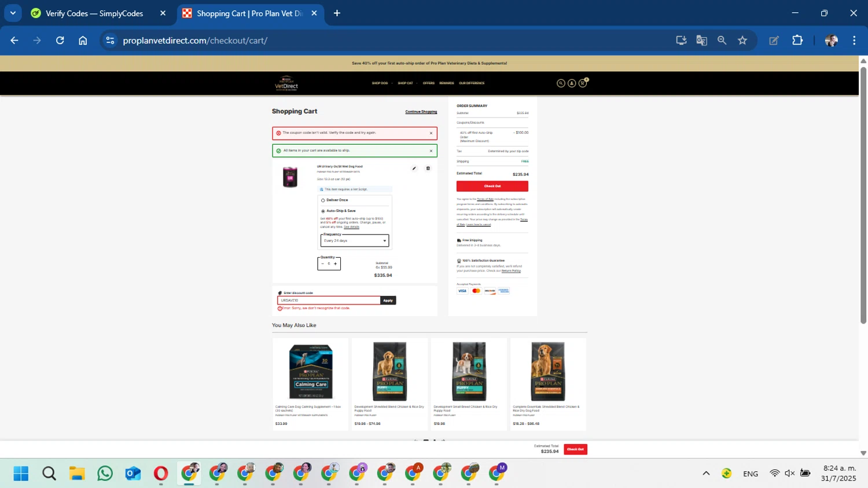Dismiss the invalid coupon code error message
The height and width of the screenshot is (488, 868).
coord(431,133)
